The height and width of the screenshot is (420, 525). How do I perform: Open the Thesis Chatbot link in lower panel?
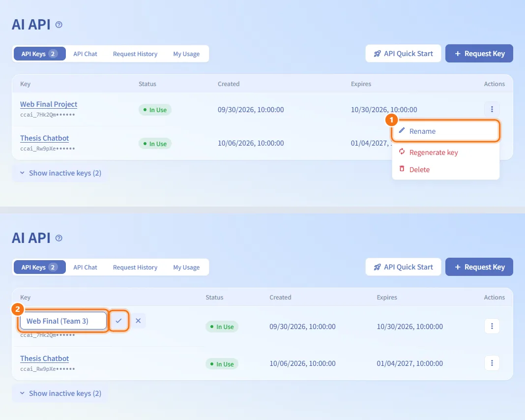click(45, 359)
